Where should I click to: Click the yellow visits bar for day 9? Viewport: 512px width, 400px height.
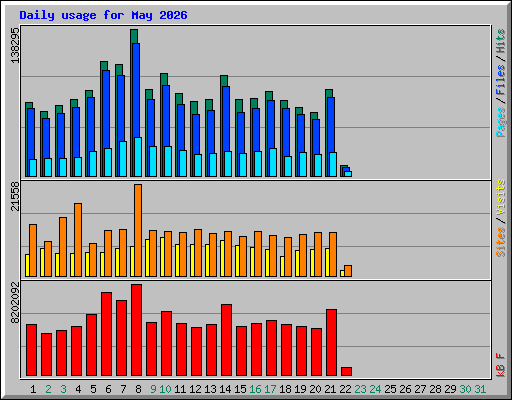point(147,258)
